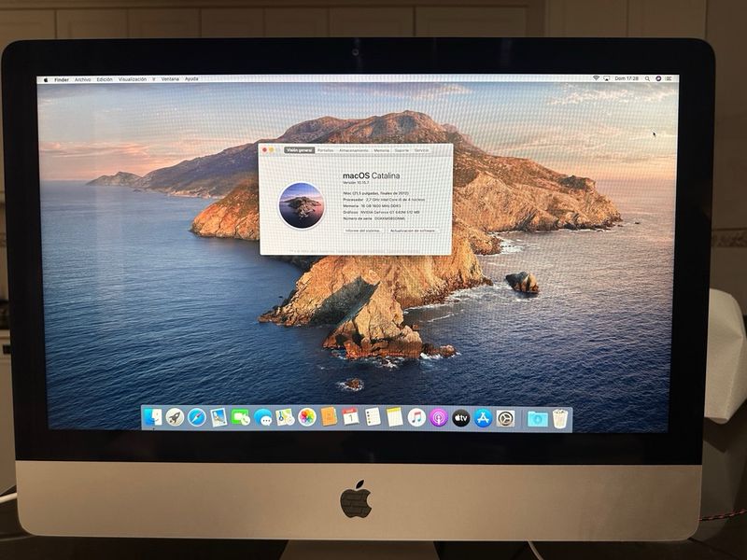Open the Archivo menu
Screen dimensions: 747x560
pos(82,80)
